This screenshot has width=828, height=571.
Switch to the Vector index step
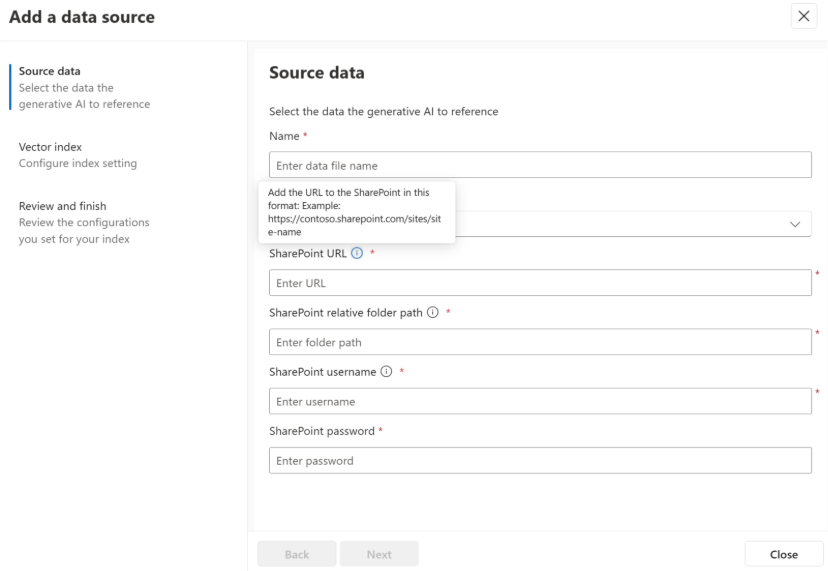click(50, 147)
